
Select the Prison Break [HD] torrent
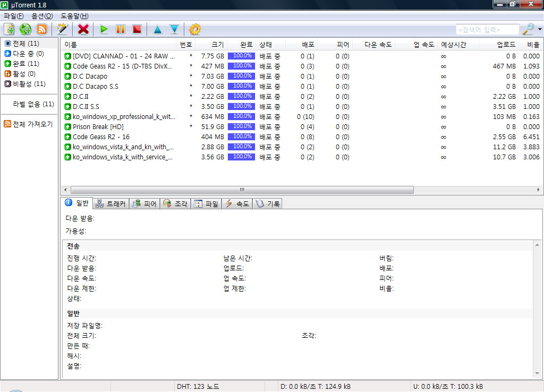[x=302, y=126]
